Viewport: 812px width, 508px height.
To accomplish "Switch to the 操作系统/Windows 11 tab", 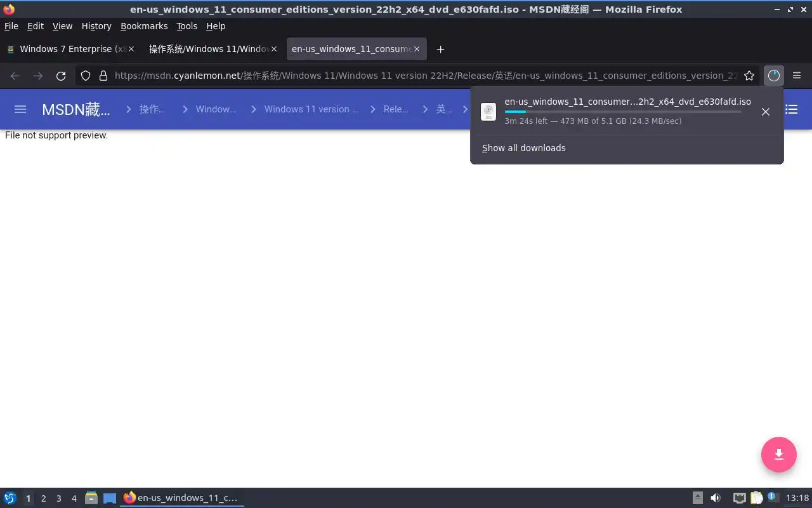I will pos(214,49).
